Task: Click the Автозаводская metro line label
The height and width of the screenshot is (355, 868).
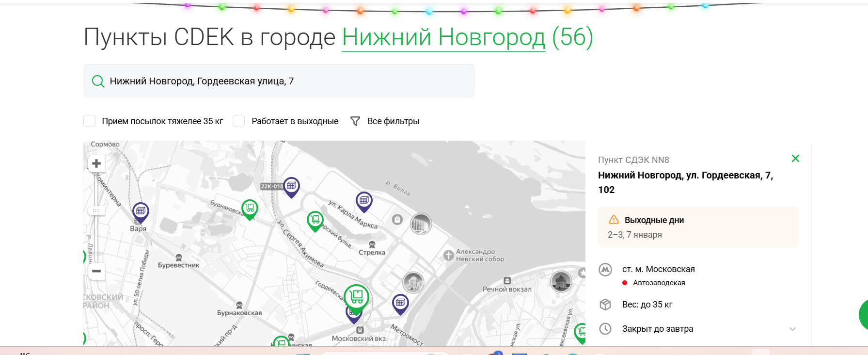Action: click(659, 283)
